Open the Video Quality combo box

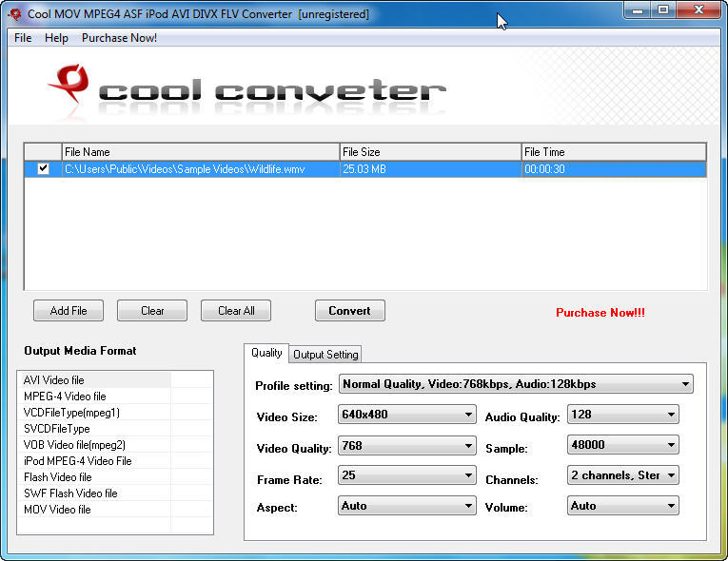[407, 446]
